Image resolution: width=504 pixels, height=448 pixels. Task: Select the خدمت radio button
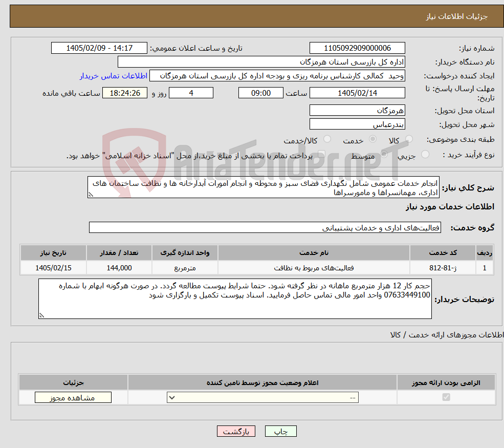pyautogui.click(x=372, y=139)
